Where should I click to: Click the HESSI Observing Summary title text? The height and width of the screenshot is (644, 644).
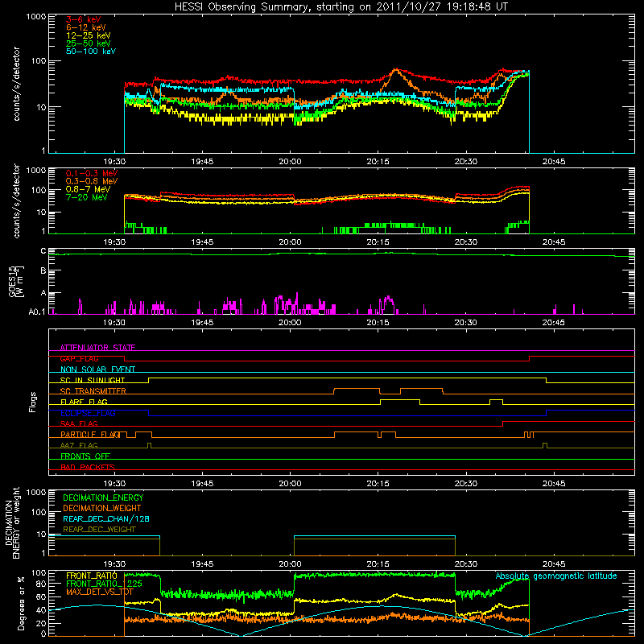point(341,7)
